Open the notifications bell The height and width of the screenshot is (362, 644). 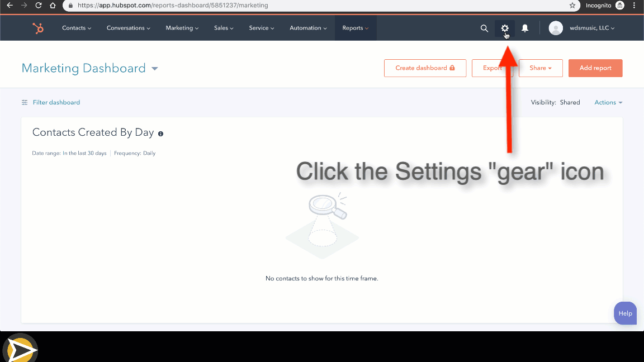[x=525, y=28]
